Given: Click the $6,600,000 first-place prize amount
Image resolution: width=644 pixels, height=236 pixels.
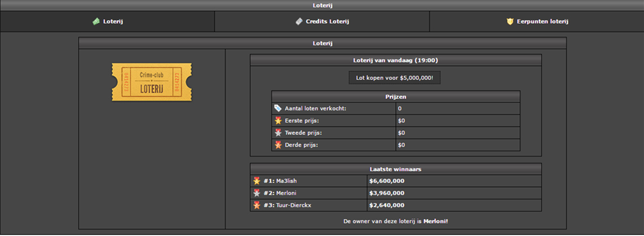Looking at the screenshot, I should 387,181.
